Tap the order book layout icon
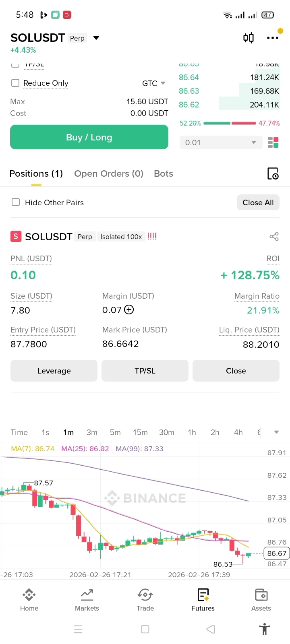The width and height of the screenshot is (290, 644). point(273,142)
